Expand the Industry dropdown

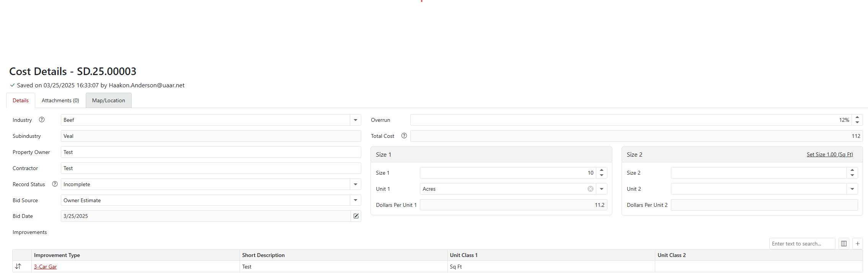[355, 120]
